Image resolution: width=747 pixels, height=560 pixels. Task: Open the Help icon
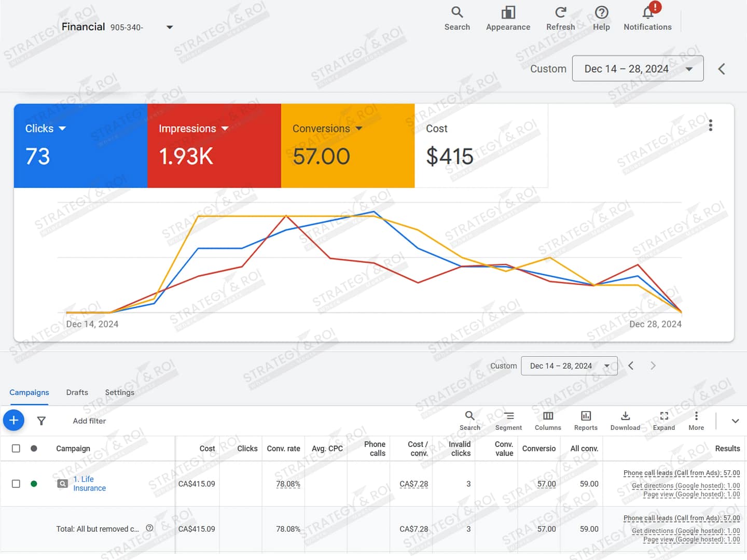pyautogui.click(x=601, y=13)
